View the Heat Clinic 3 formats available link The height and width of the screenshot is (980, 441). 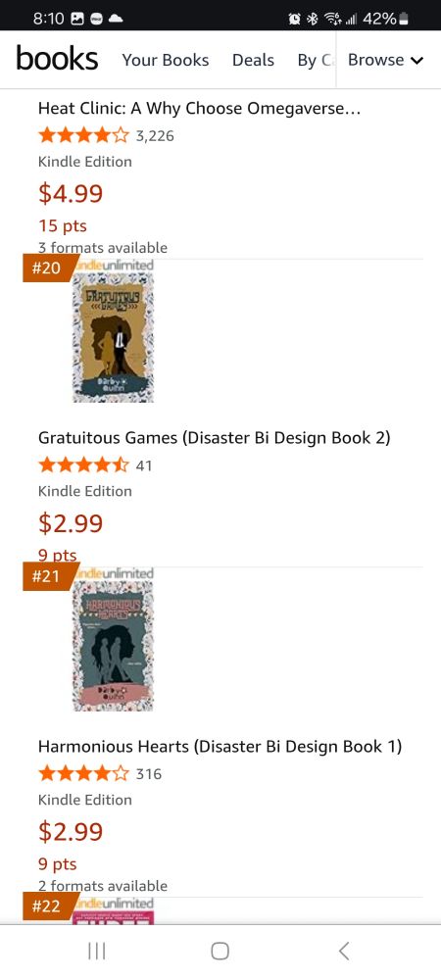pyautogui.click(x=103, y=248)
